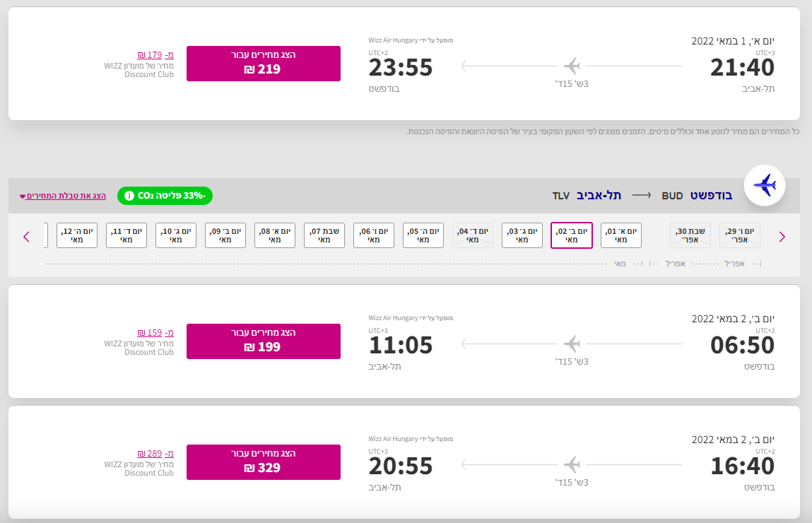Click plane icon on the 06:50 flight
Viewport: 812px width, 523px height.
[x=572, y=344]
